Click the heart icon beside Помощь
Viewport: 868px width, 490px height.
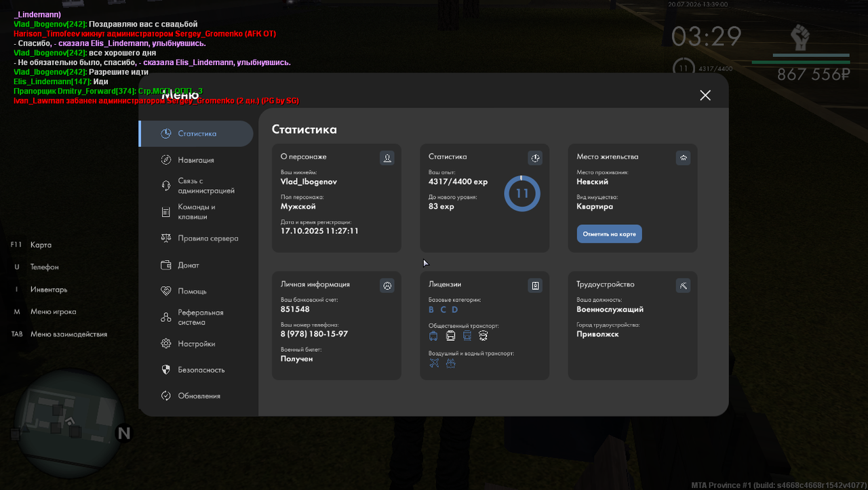165,291
